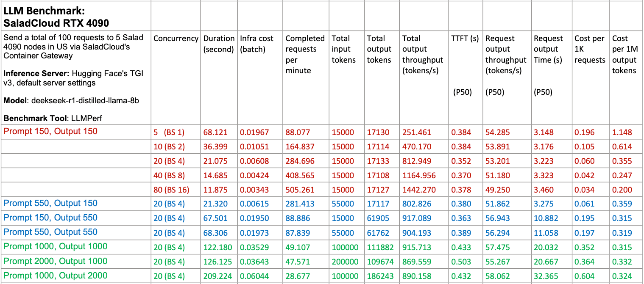Click the total input tokens value 200000
The width and height of the screenshot is (644, 284).
(345, 262)
